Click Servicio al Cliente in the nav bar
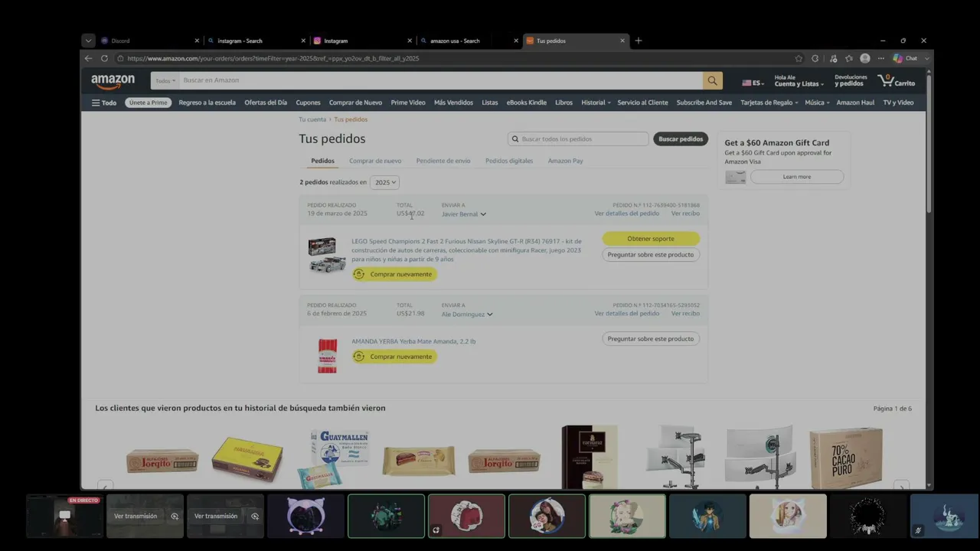Viewport: 980px width, 551px height. pyautogui.click(x=642, y=103)
